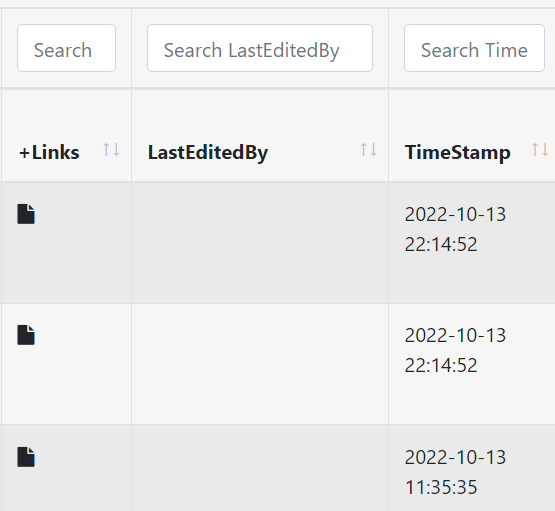Click the +Links cell of the first row
This screenshot has width=555, height=511.
[66, 243]
